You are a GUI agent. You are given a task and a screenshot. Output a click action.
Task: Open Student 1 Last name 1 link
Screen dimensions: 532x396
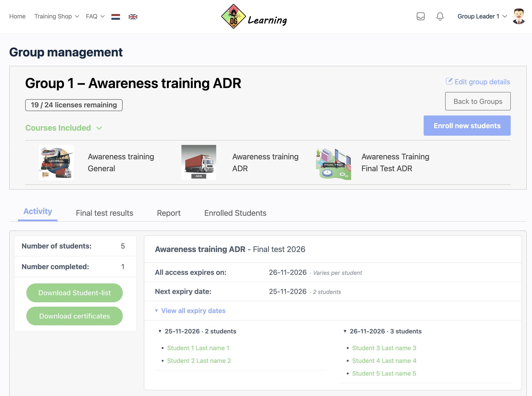coord(198,348)
